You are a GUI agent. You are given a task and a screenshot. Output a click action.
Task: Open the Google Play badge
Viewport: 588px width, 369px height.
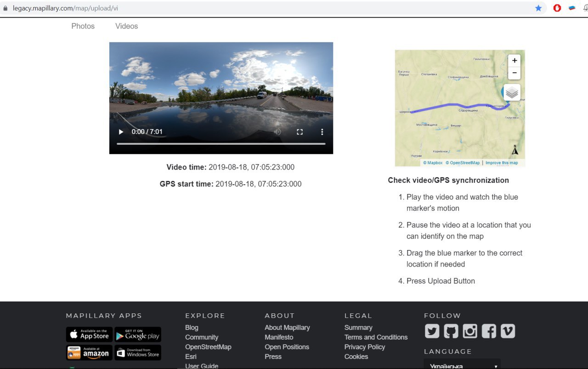point(138,334)
